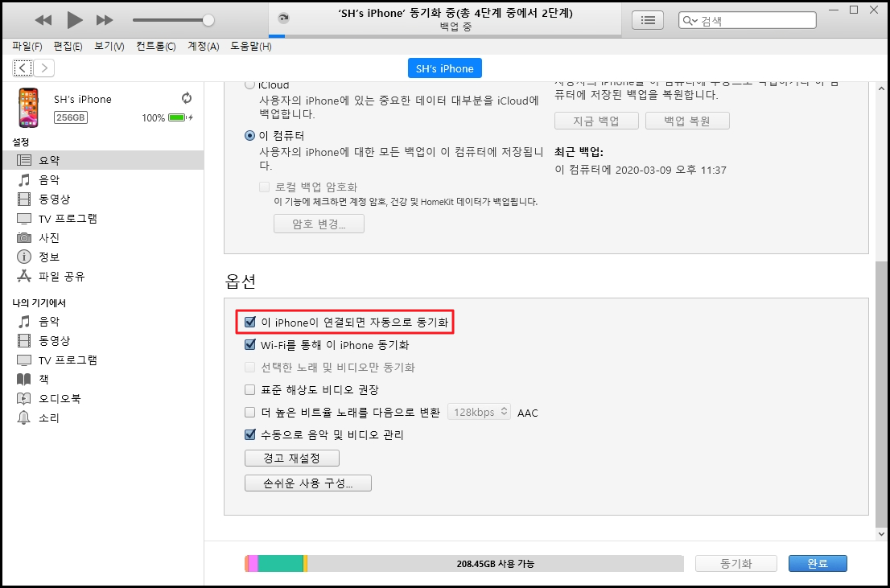This screenshot has height=588, width=890.
Task: Open the 편집(E) menu
Action: click(68, 47)
